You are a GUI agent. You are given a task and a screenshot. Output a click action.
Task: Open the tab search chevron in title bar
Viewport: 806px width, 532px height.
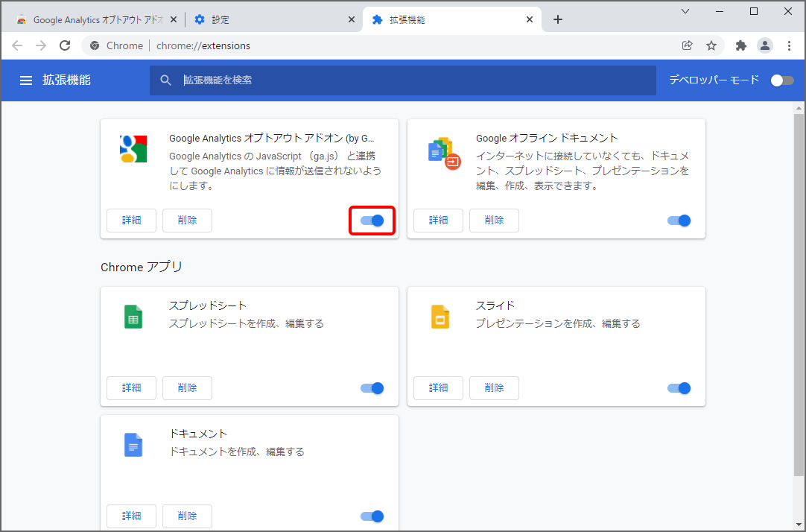coord(685,11)
